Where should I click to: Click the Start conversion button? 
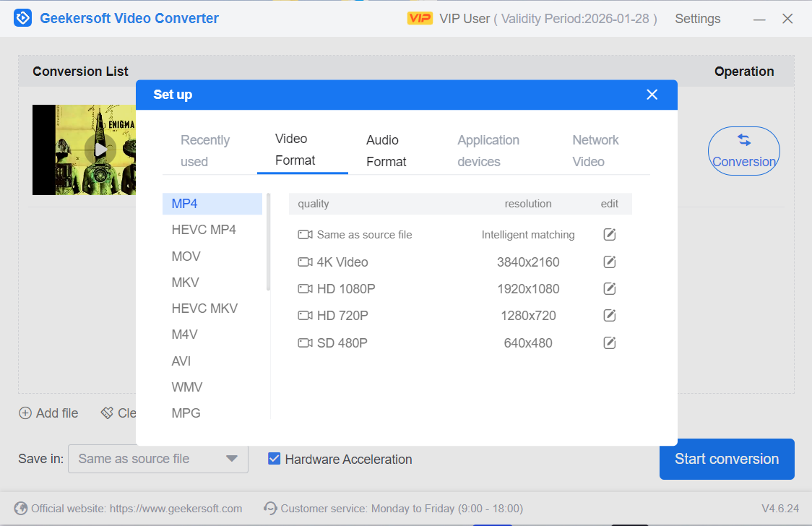click(x=727, y=460)
